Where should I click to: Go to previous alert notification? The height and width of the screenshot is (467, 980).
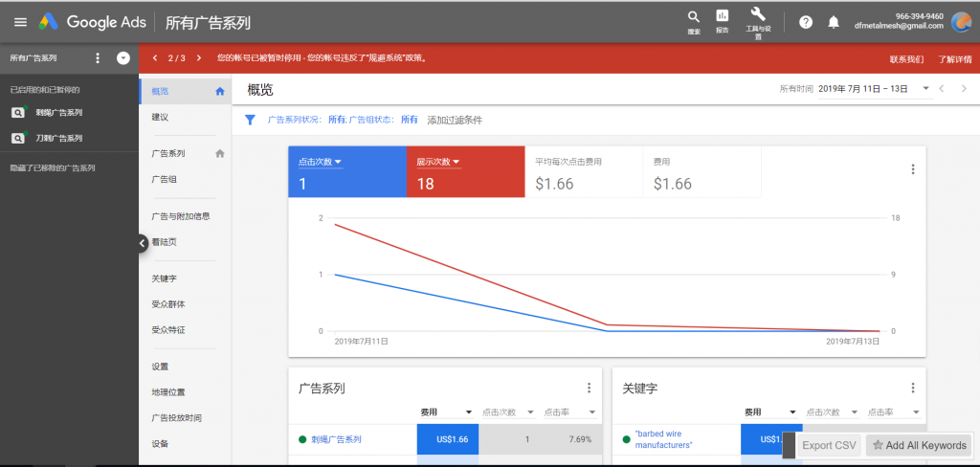coord(154,58)
